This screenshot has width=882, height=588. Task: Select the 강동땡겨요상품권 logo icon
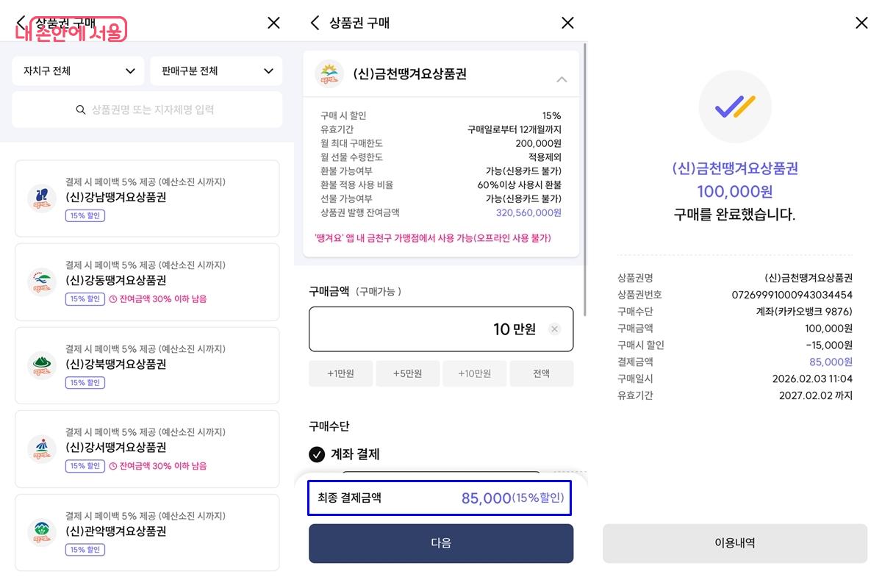click(x=42, y=282)
